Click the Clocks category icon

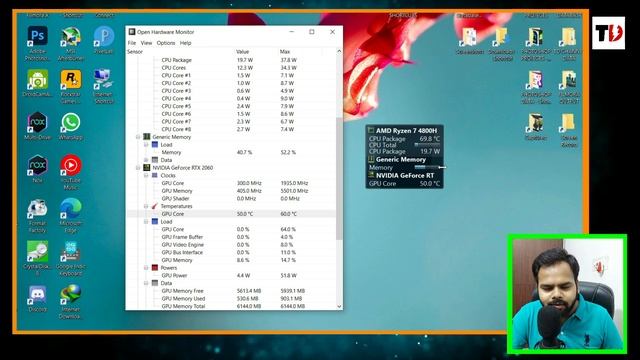155,175
